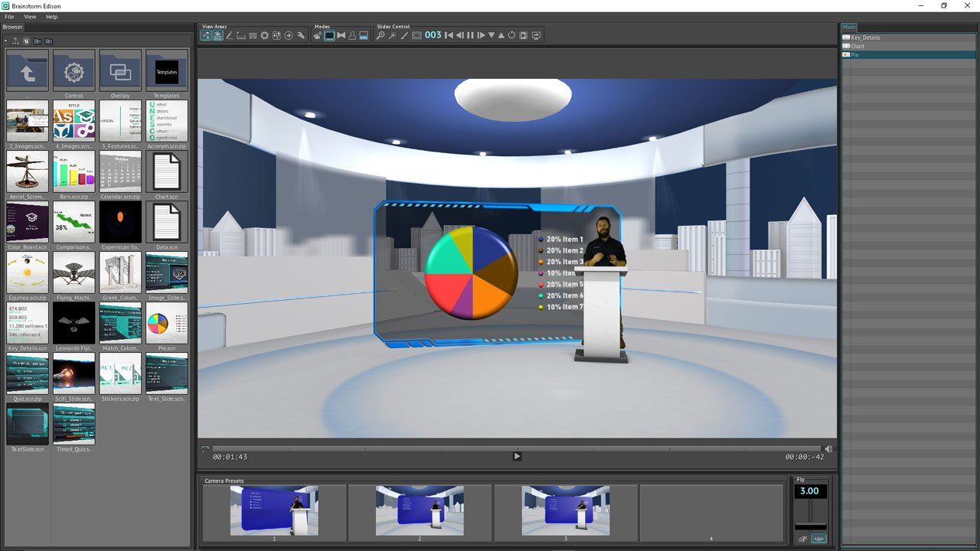Open the Help menu

click(51, 16)
